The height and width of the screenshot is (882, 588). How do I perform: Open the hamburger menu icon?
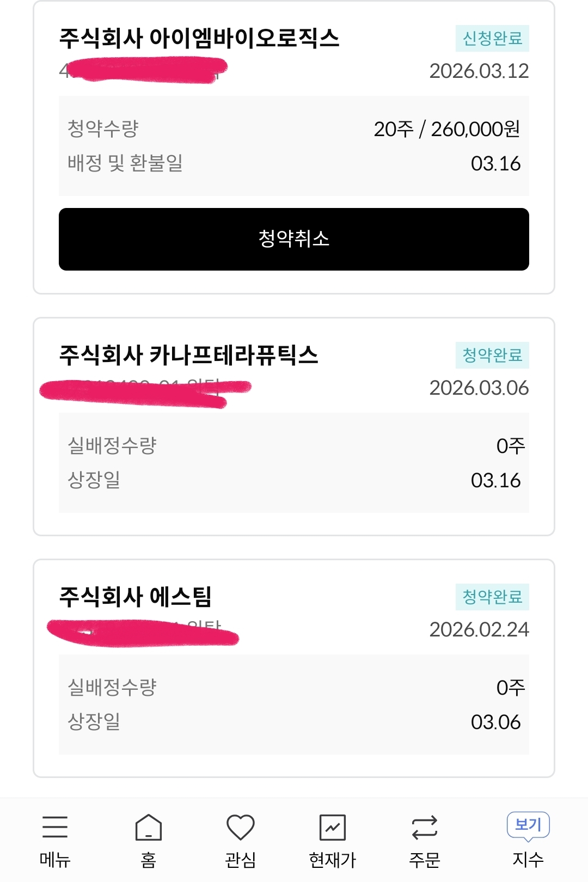click(55, 827)
